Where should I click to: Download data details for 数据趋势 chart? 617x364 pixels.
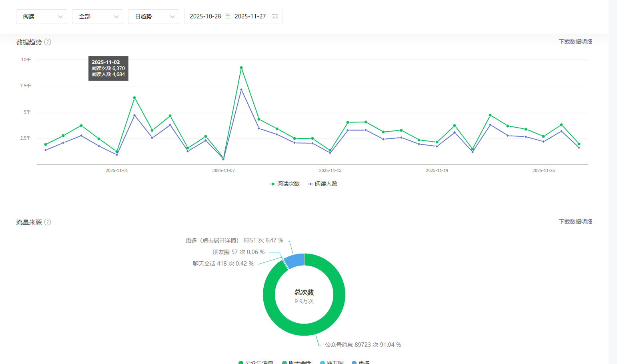[575, 42]
